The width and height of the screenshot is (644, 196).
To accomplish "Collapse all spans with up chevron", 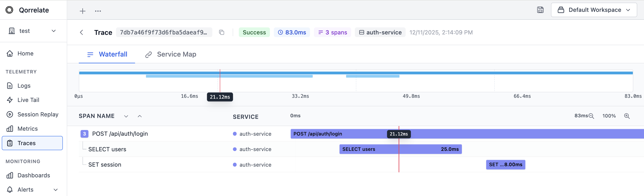I will coord(140,116).
